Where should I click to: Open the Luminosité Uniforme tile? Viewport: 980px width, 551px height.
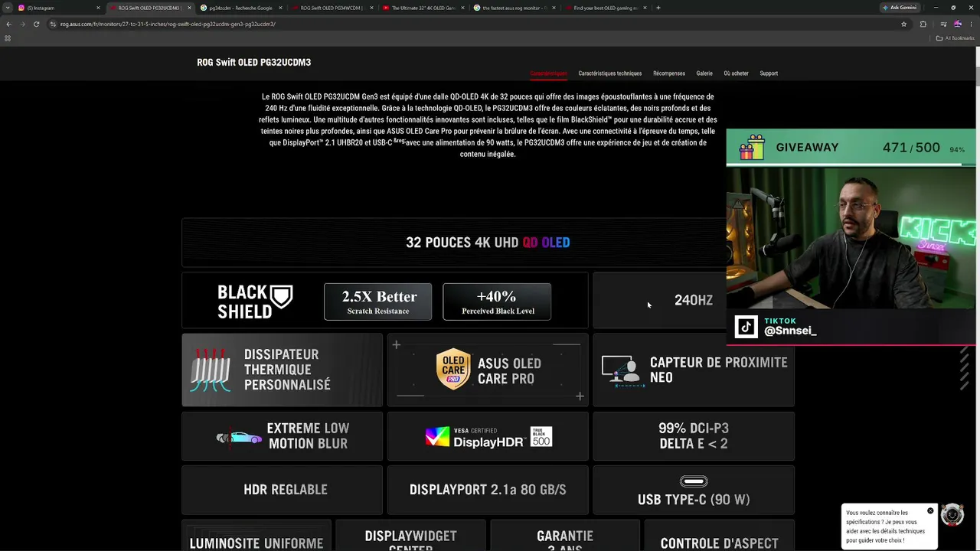tap(256, 536)
